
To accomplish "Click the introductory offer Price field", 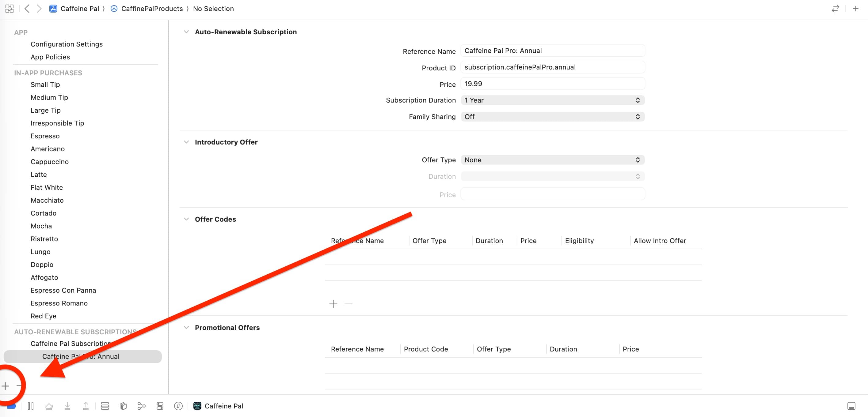I will [x=553, y=194].
